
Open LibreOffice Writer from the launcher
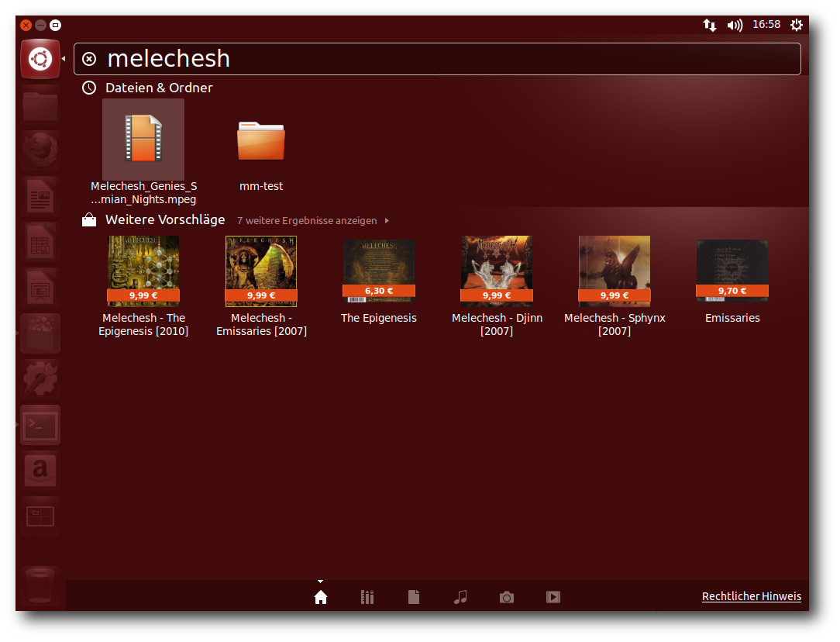pyautogui.click(x=40, y=196)
